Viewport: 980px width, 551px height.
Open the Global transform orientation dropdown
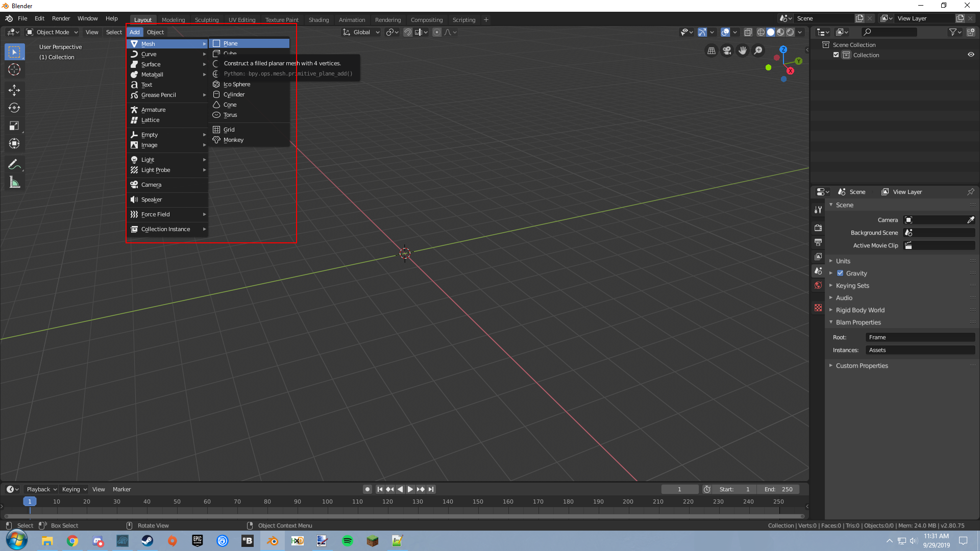[361, 32]
